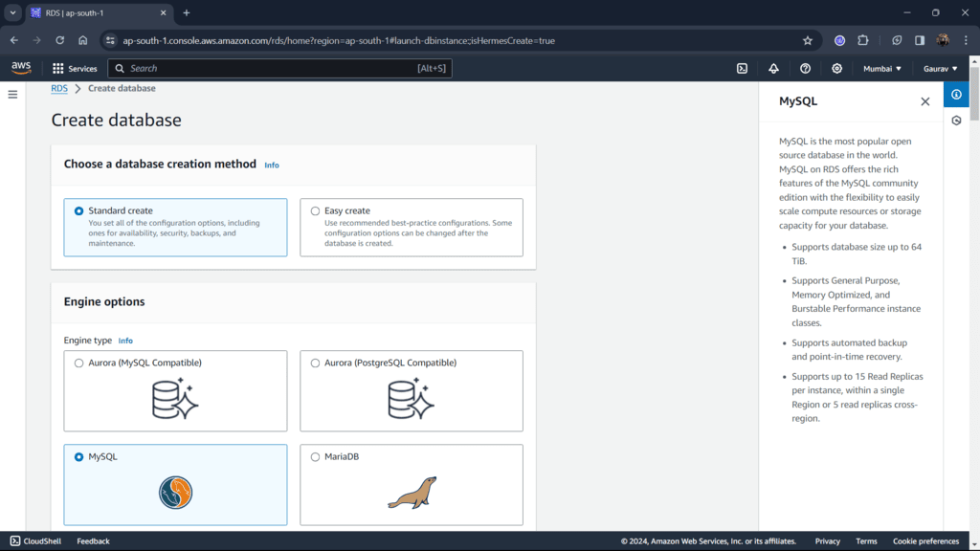980x551 pixels.
Task: Open a new browser tab
Action: 187,12
